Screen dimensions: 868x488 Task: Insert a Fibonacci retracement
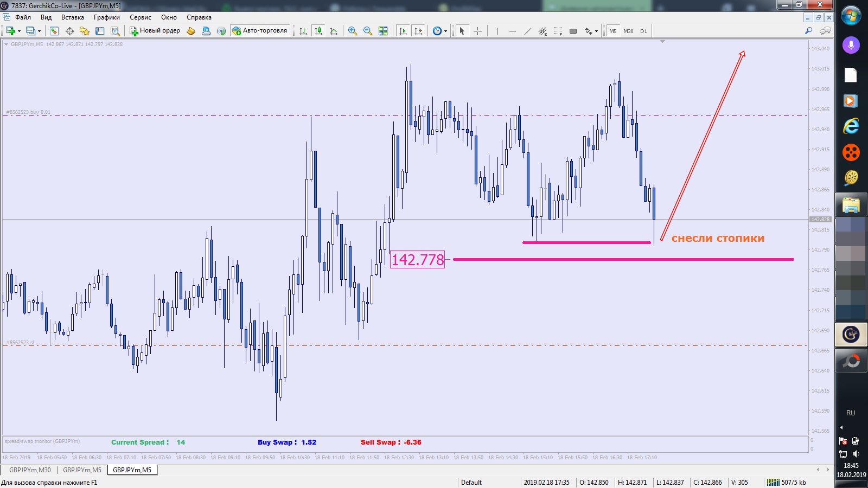(558, 31)
